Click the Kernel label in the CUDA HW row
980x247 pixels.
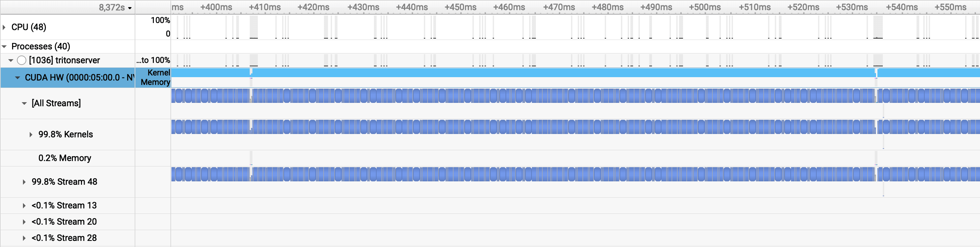click(x=159, y=73)
